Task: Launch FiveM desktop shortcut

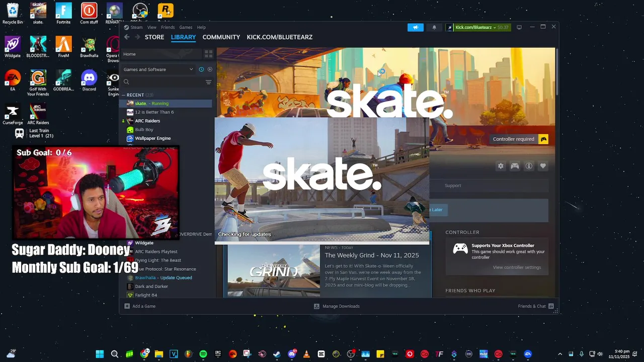Action: tap(63, 47)
